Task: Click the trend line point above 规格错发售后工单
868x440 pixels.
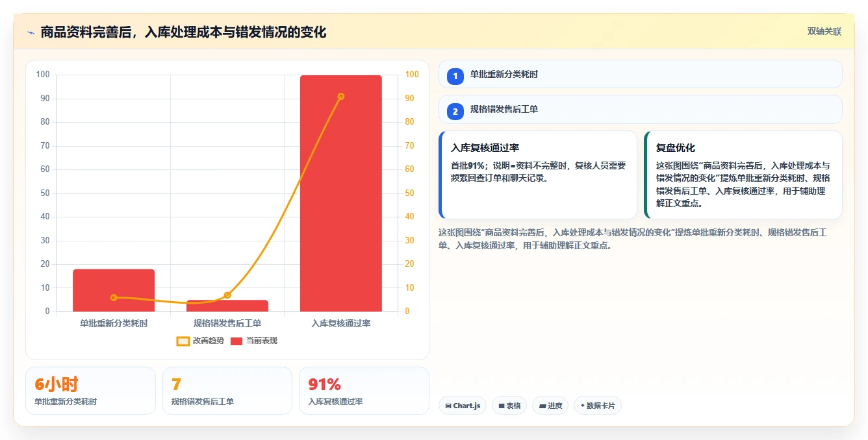Action: [x=227, y=295]
